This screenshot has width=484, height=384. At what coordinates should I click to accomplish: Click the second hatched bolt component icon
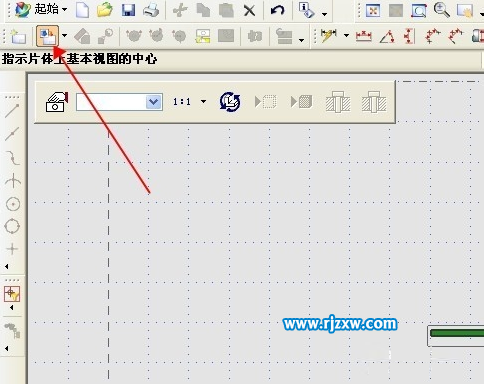tap(374, 102)
